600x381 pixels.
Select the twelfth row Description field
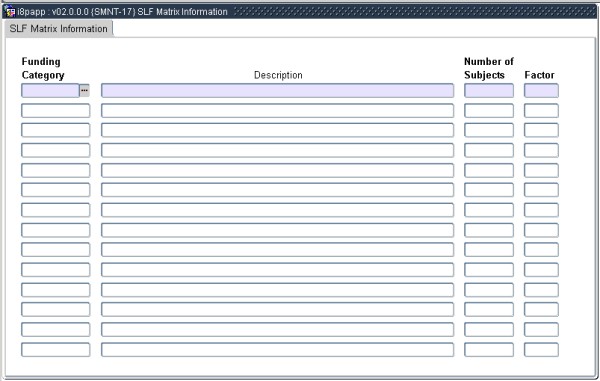pos(277,309)
